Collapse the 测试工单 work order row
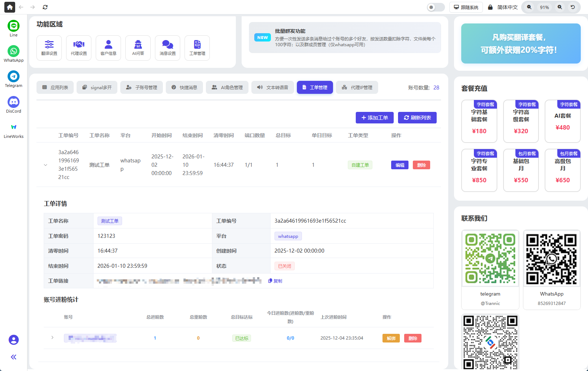 click(x=46, y=165)
